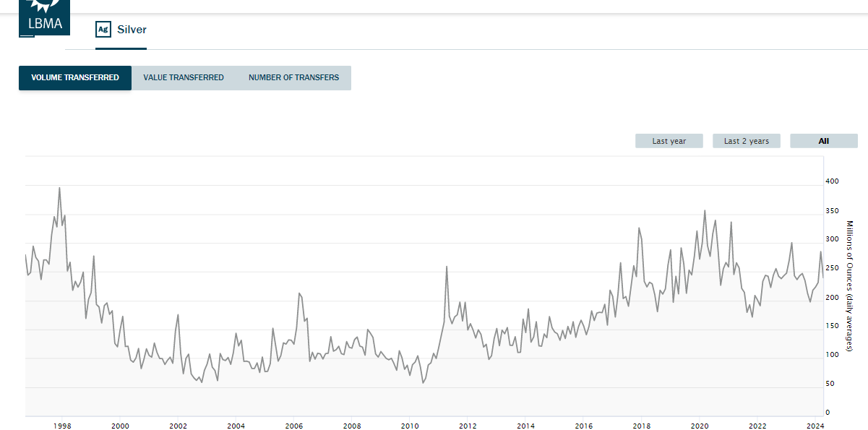Click the 2000 x-axis label
The image size is (868, 430).
(x=120, y=426)
